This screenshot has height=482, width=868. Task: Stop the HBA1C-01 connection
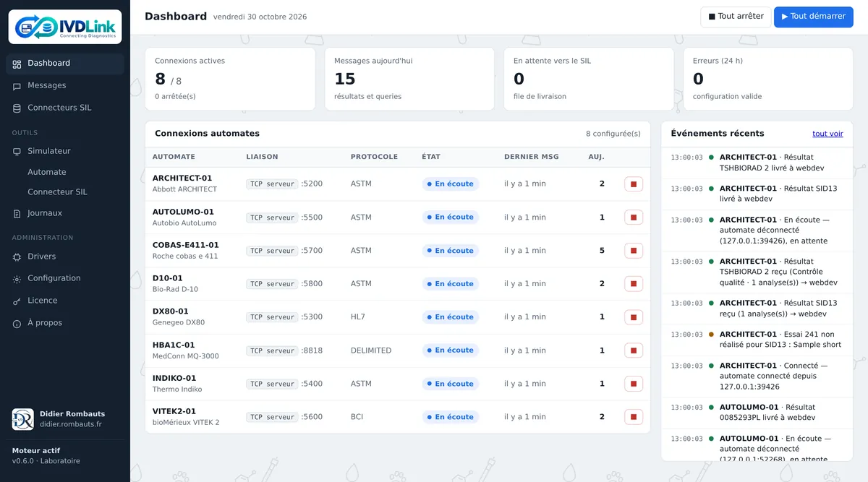[634, 350]
